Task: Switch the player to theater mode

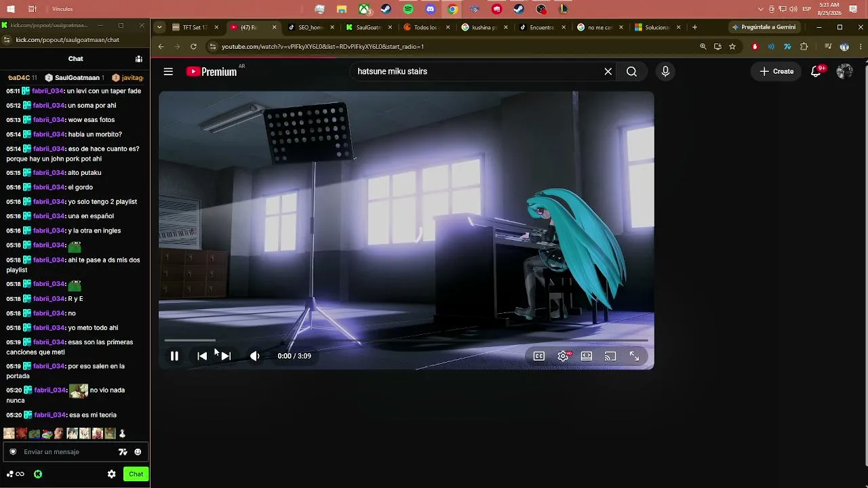Action: pos(587,356)
